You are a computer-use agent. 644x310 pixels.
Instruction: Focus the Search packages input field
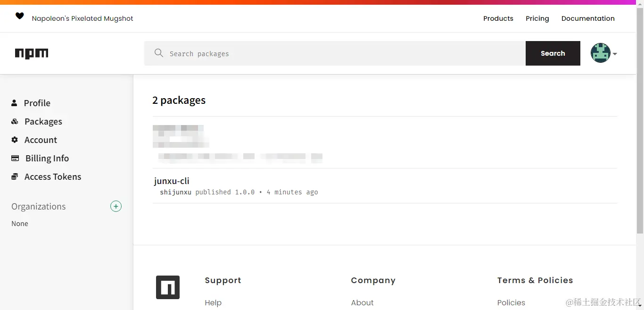point(335,53)
